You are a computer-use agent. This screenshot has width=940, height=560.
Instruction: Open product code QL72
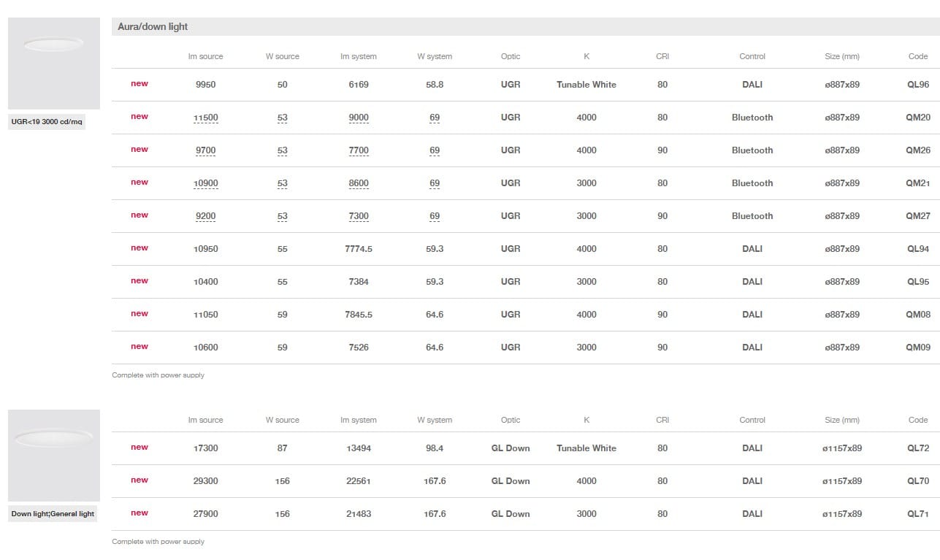click(x=917, y=448)
